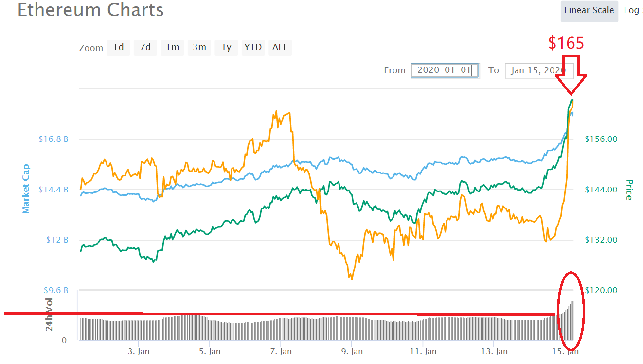Click the $14.4 B market cap label
This screenshot has width=643, height=364.
54,190
